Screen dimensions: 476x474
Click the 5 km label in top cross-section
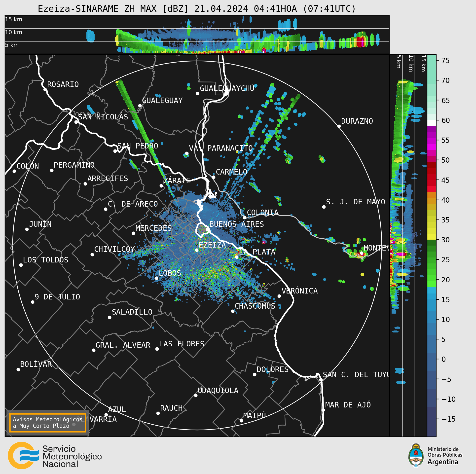pyautogui.click(x=12, y=45)
